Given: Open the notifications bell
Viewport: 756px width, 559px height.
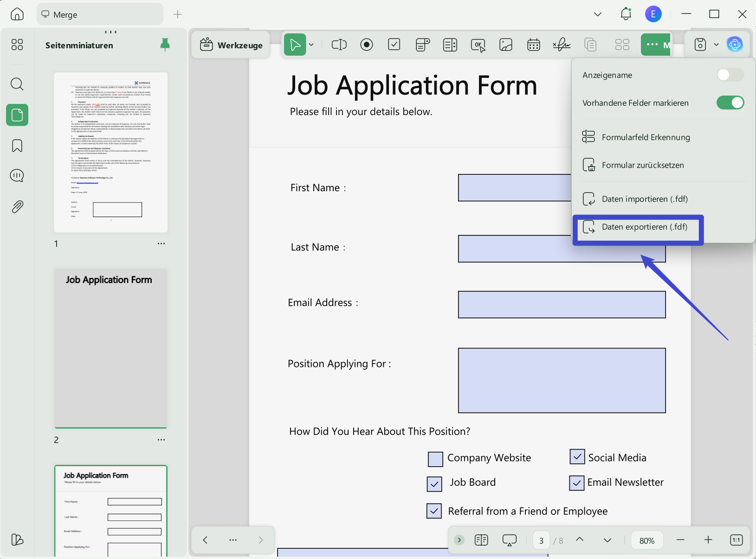Looking at the screenshot, I should coord(626,14).
